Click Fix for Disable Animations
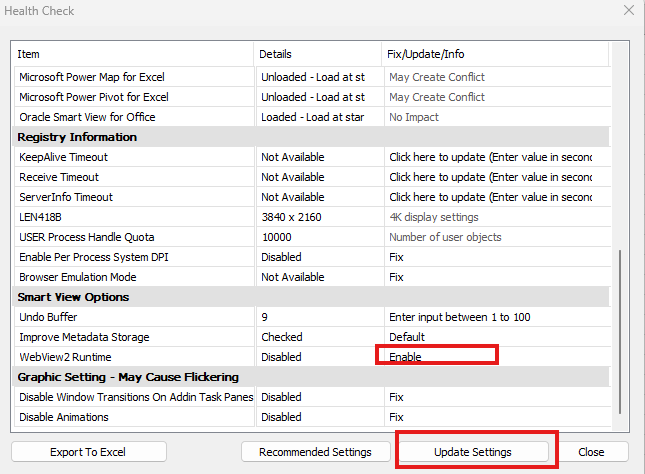The height and width of the screenshot is (474, 645). tap(396, 417)
